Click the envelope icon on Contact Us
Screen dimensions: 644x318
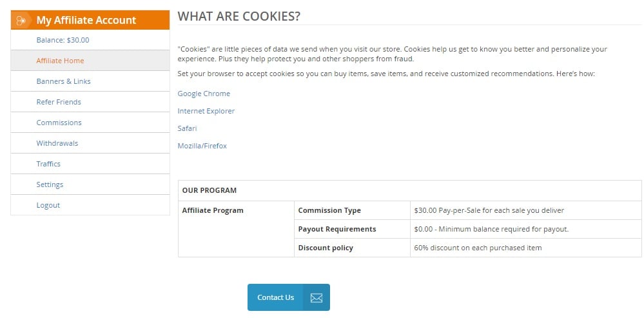pyautogui.click(x=317, y=297)
